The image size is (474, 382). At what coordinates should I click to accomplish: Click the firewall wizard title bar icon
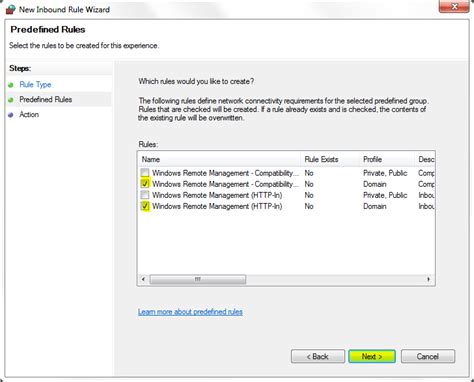10,9
